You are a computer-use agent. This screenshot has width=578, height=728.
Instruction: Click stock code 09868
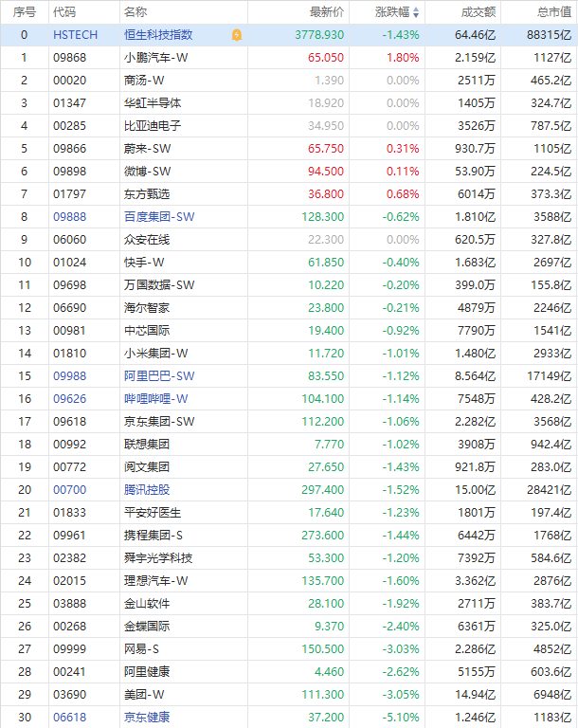[x=69, y=58]
